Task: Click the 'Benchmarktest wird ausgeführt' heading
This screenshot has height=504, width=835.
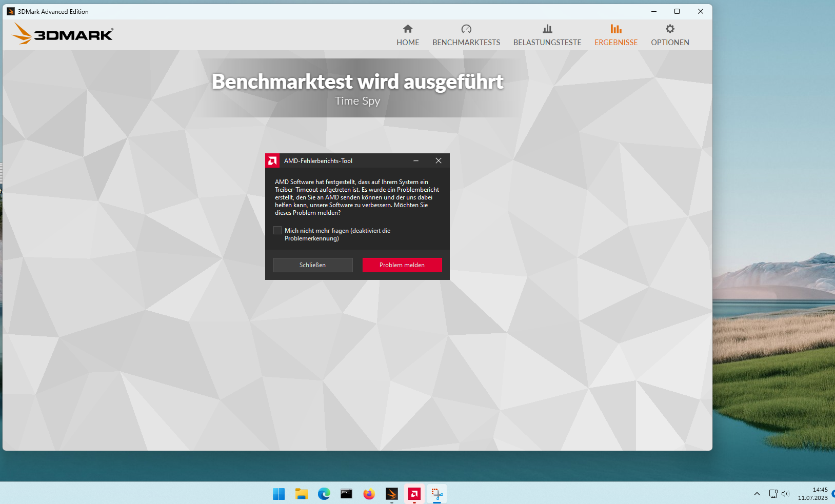Action: pos(357,82)
